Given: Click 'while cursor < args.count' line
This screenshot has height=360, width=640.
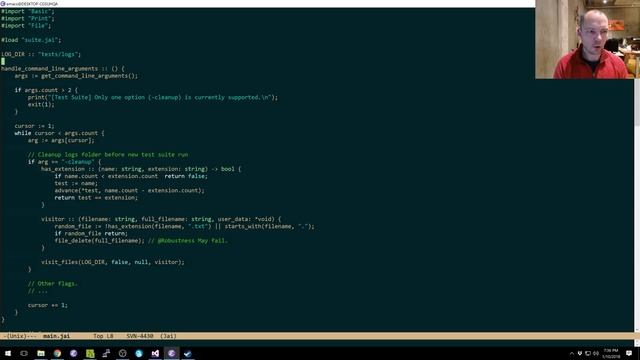Looking at the screenshot, I should click(59, 133).
